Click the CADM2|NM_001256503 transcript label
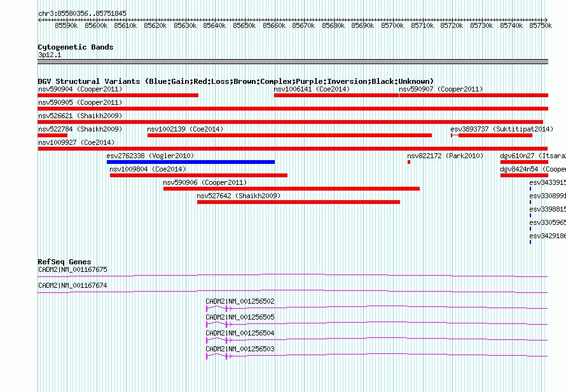This screenshot has height=392, width=566. (x=240, y=349)
